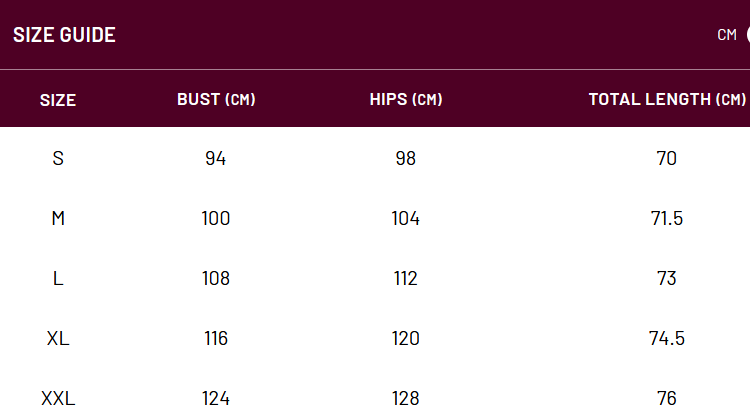Select the BUST (CM) column header
The width and height of the screenshot is (750, 419).
216,99
